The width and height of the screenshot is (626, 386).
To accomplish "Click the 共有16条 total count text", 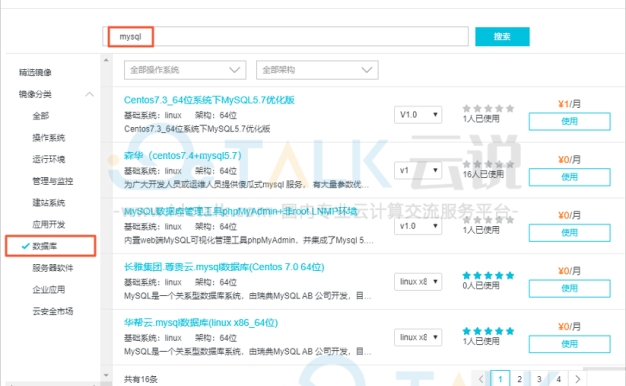I will tap(141, 379).
